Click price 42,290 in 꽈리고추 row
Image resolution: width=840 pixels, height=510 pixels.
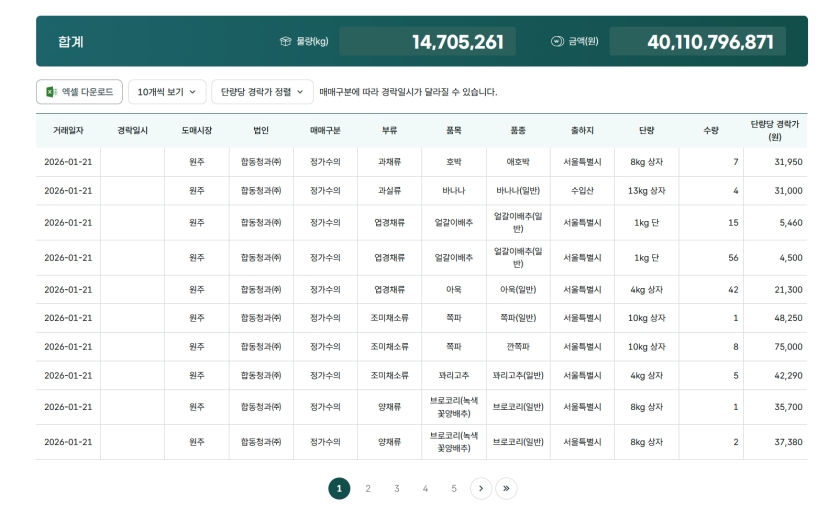788,376
